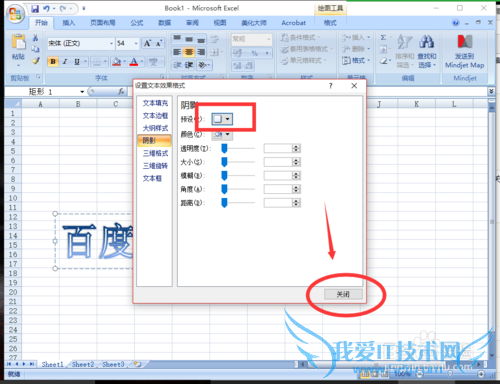Select column K header
This screenshot has height=384, width=500.
click(416, 104)
